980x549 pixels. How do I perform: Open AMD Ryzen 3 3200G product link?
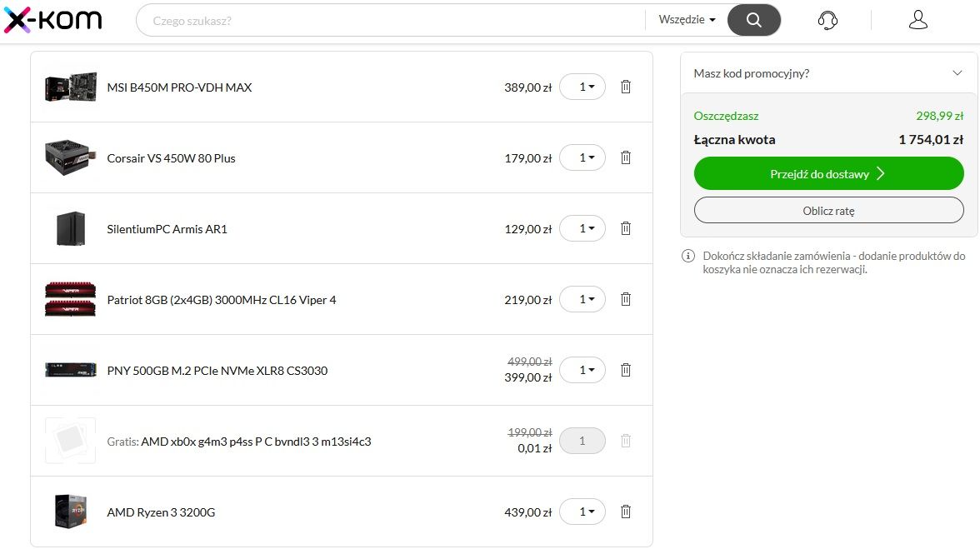[x=161, y=512]
